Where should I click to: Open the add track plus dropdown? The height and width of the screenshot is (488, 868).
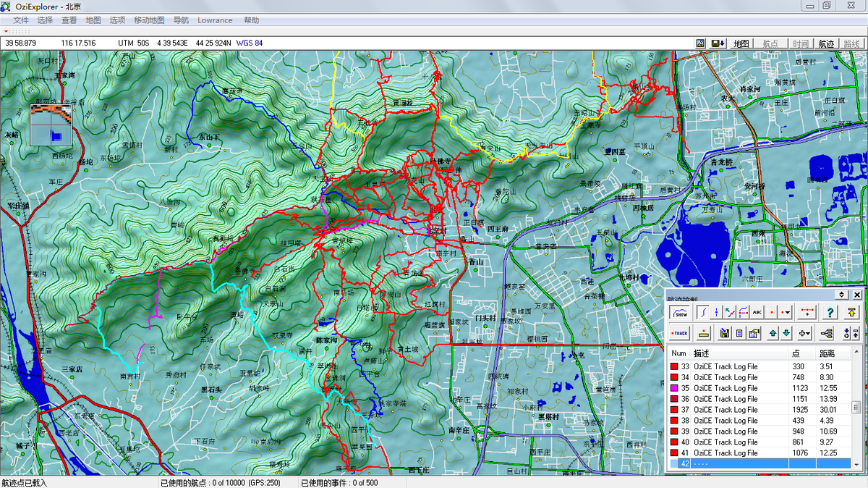(x=804, y=333)
